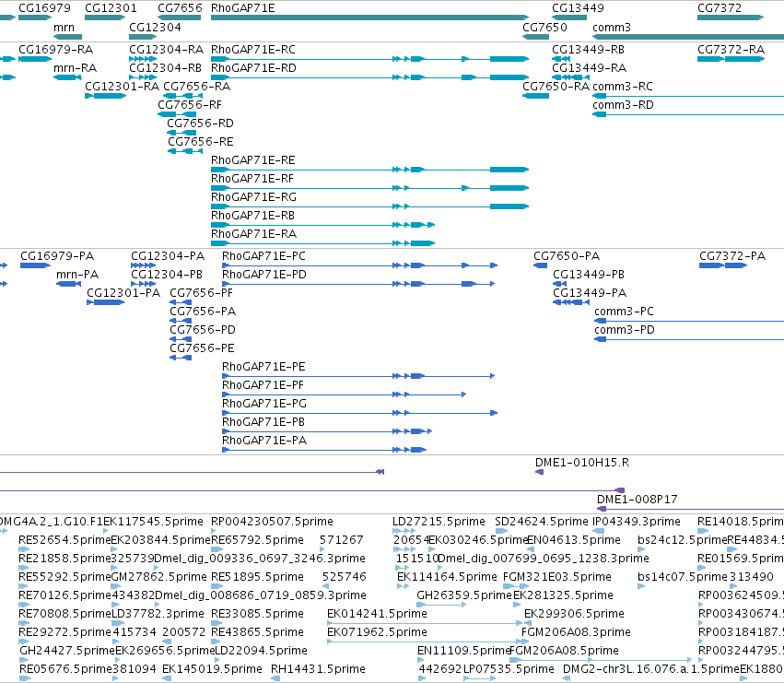Select the RhoGAP71E-RE transcript label
784x683 pixels.
[x=253, y=160]
